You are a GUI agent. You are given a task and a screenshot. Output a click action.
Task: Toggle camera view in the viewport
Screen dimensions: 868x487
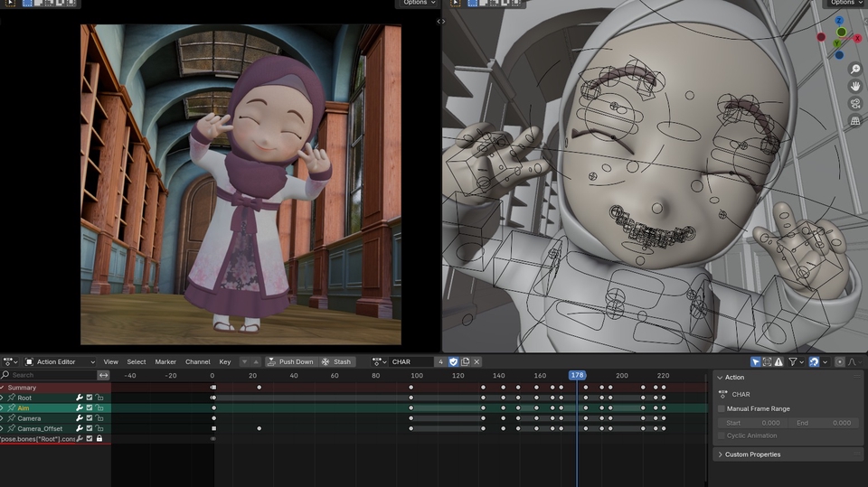coord(854,103)
